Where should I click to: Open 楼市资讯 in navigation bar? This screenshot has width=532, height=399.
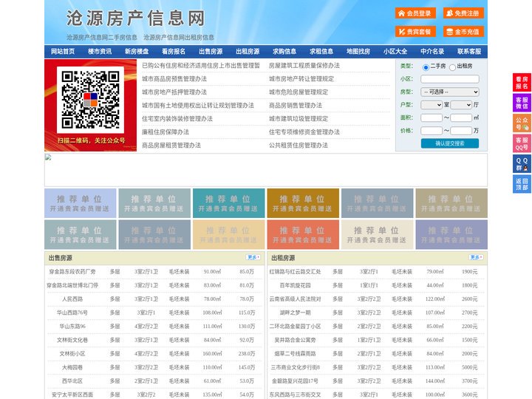tap(100, 52)
